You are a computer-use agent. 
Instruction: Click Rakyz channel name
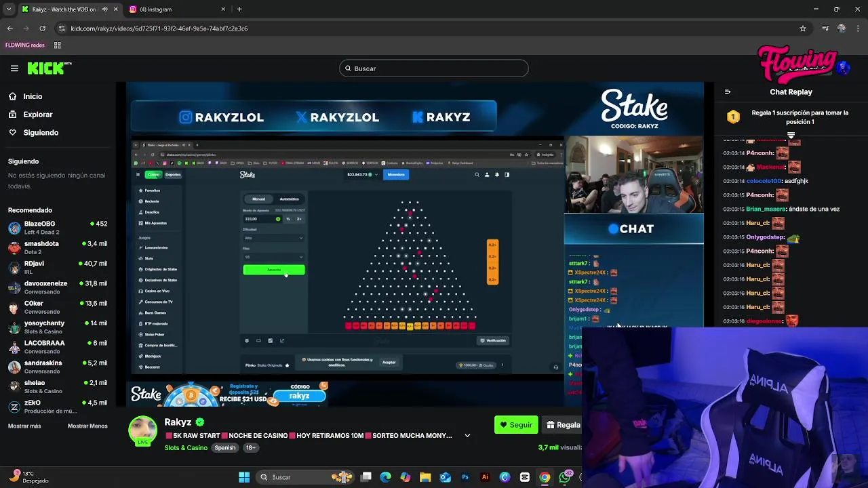[x=178, y=422]
